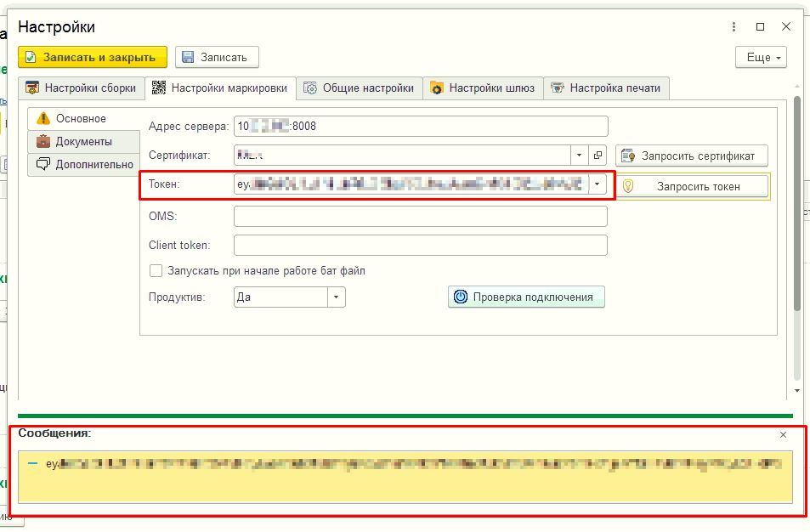
Task: Click the Записать и закрыть button
Action: pyautogui.click(x=93, y=57)
